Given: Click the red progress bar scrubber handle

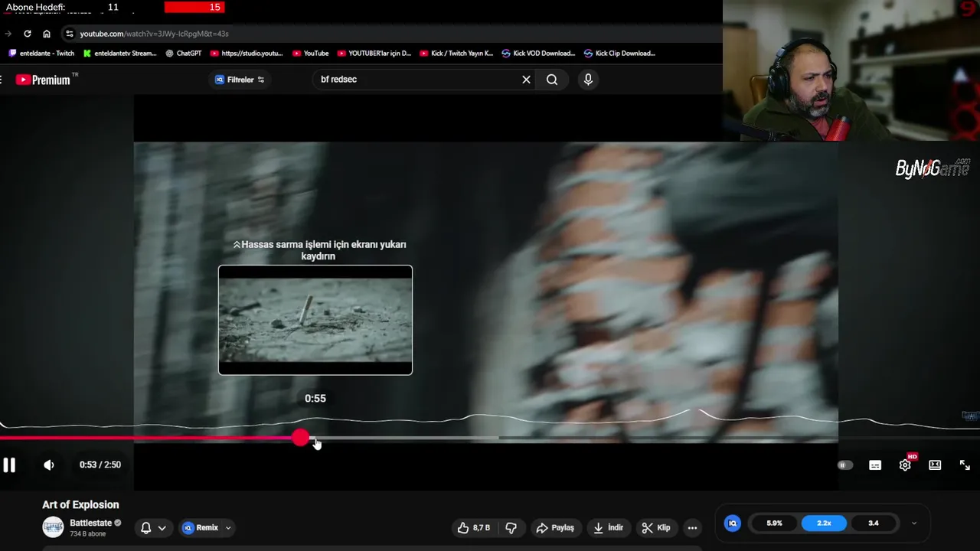Looking at the screenshot, I should coord(300,438).
